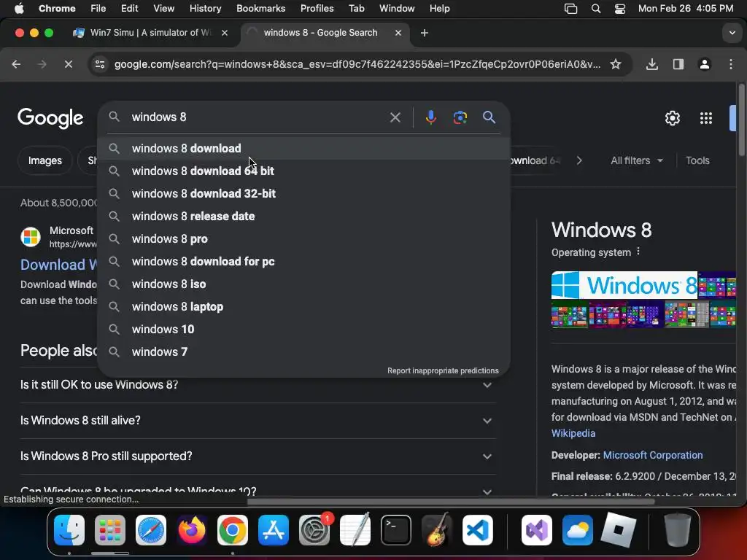Choose suggestion "windows 10"
The image size is (747, 560).
(304, 330)
